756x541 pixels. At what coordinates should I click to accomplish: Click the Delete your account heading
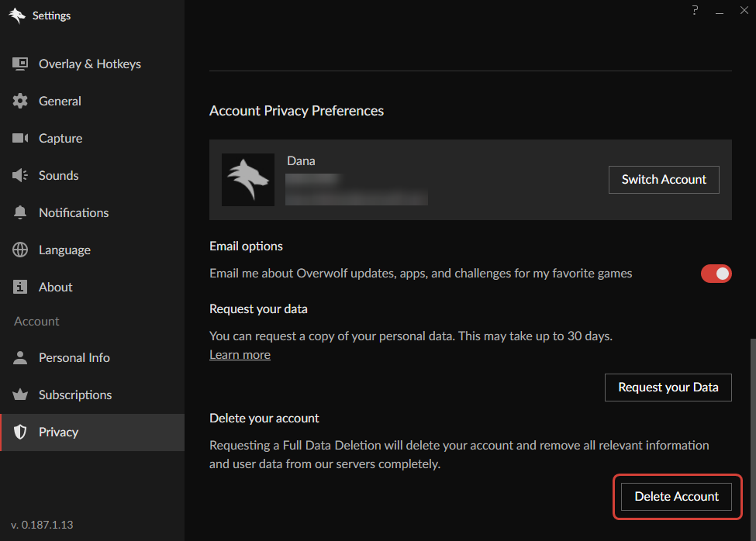click(x=264, y=419)
